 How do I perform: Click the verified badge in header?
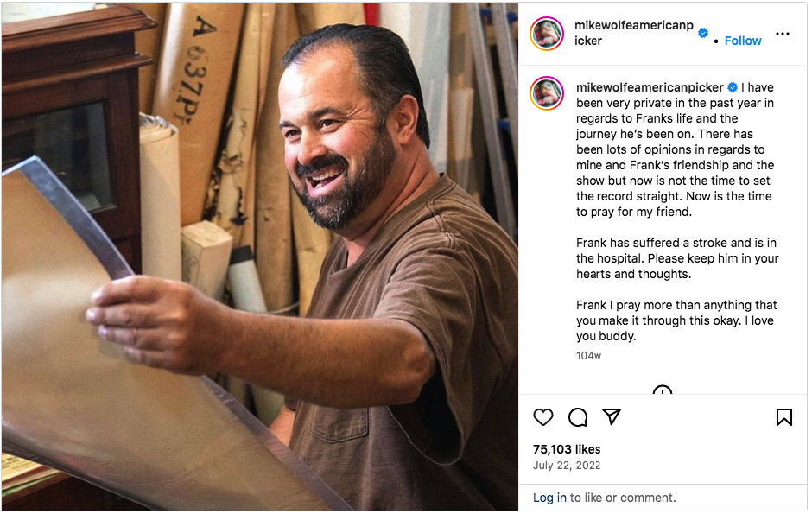(703, 33)
